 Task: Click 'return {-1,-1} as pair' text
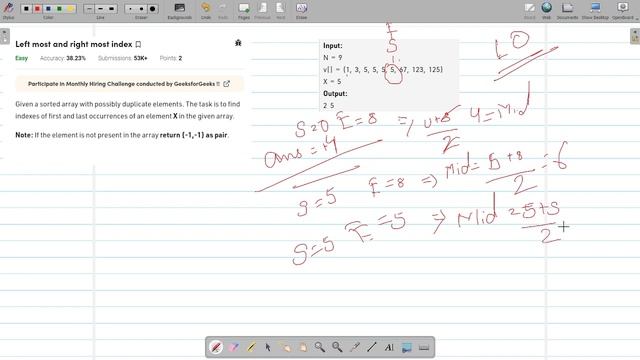pos(193,135)
